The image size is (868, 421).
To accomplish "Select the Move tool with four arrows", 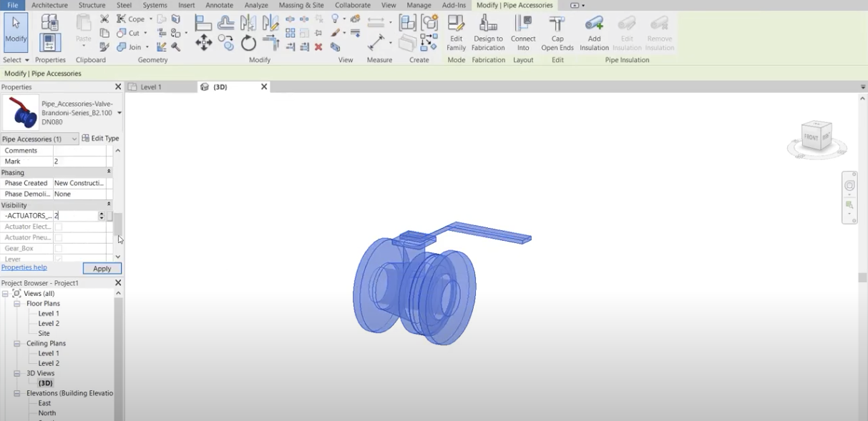I will (204, 43).
